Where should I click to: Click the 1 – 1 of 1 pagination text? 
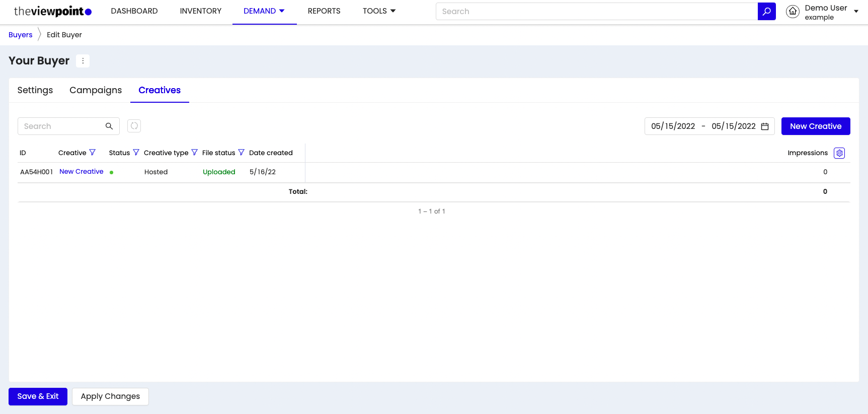[432, 212]
